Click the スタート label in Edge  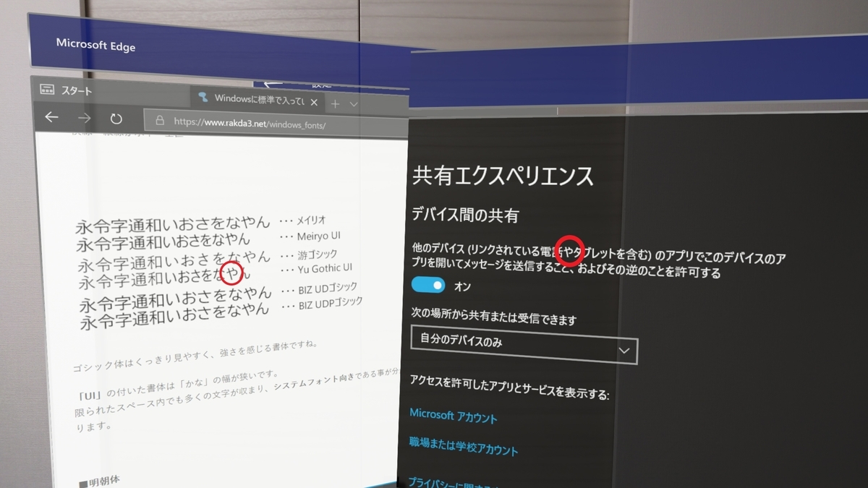pyautogui.click(x=77, y=91)
